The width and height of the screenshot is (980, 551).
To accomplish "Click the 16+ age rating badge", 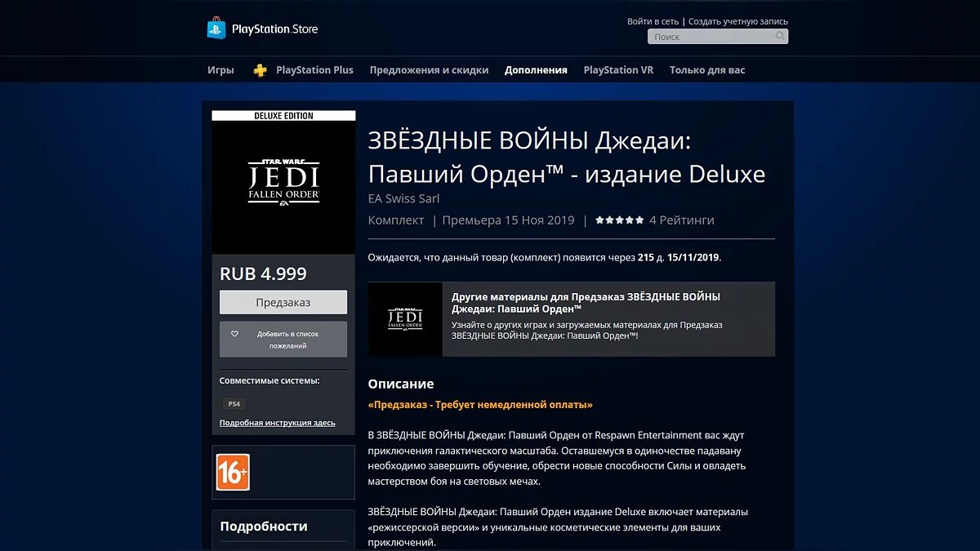I will [233, 472].
